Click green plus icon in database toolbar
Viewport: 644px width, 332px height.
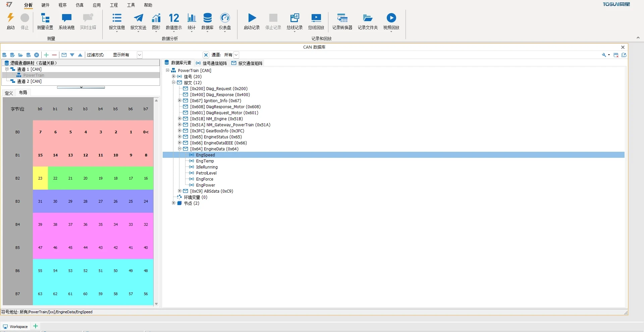[46, 55]
